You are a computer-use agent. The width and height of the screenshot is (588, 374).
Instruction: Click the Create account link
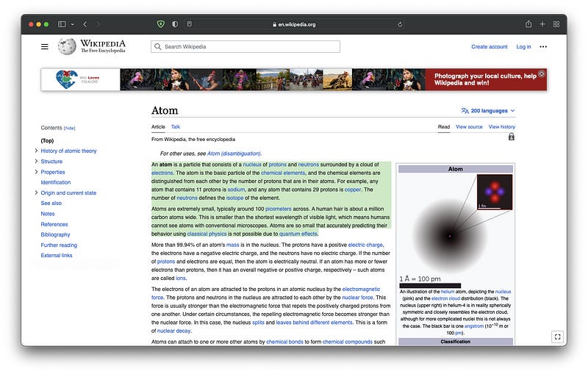click(489, 47)
